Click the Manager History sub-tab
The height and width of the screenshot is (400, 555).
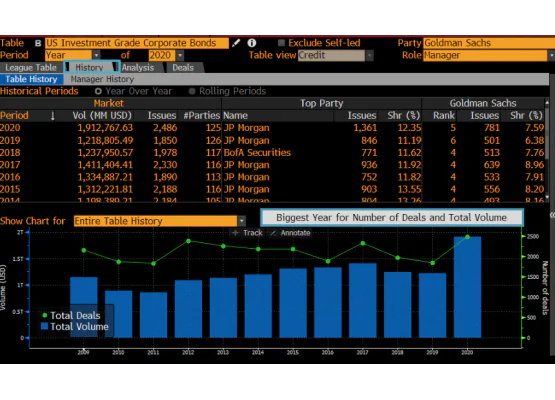[102, 79]
